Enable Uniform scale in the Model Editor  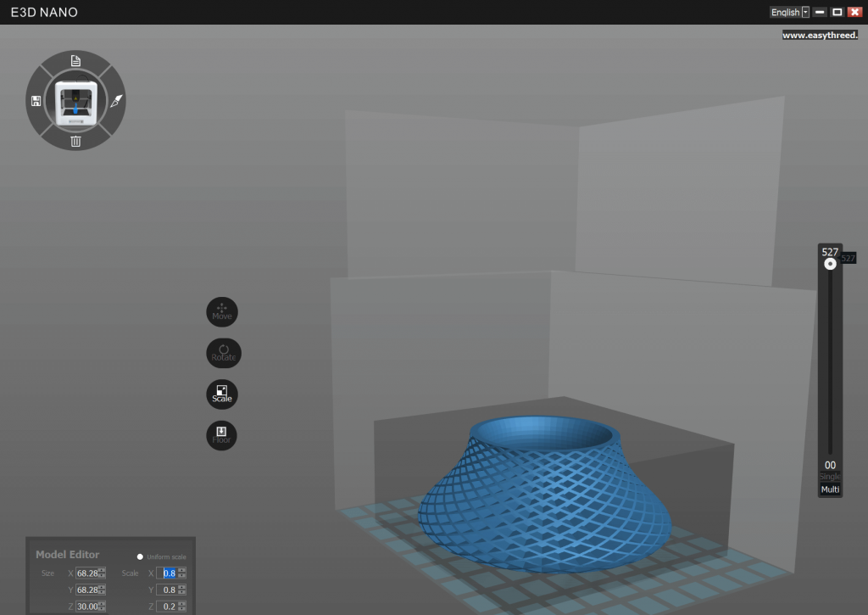coord(140,556)
